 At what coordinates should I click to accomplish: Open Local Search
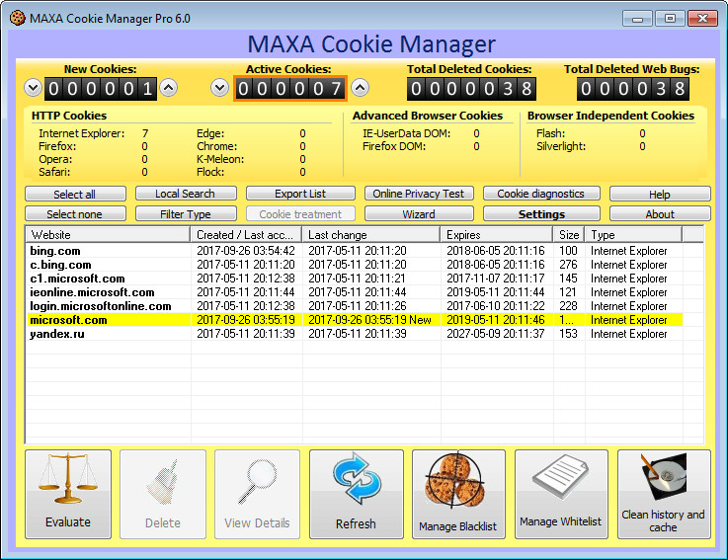pos(186,194)
